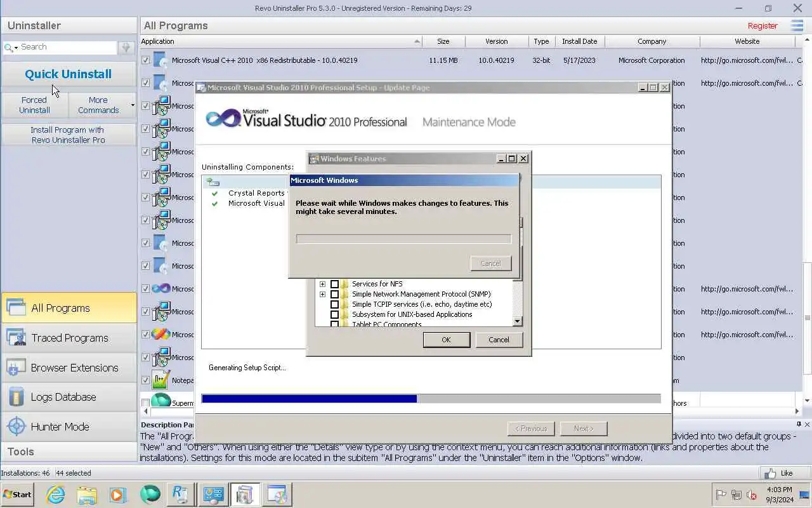Sort by the Company column header
Image resolution: width=812 pixels, height=508 pixels.
(x=652, y=41)
